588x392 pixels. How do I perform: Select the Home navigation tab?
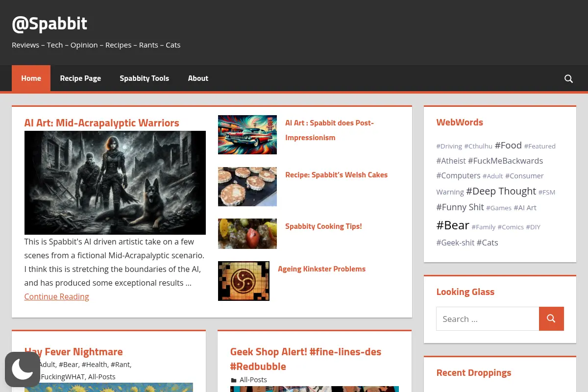point(31,78)
